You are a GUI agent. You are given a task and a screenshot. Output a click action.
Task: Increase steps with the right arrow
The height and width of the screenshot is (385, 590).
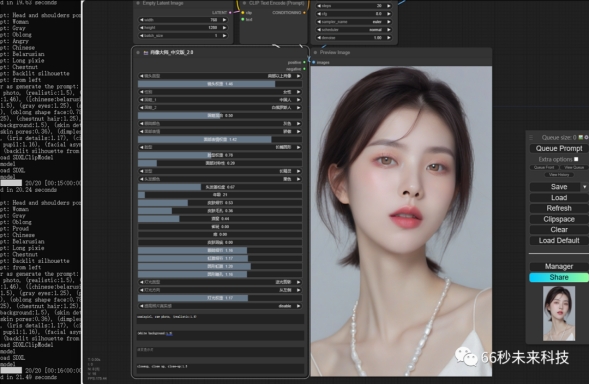click(x=389, y=6)
